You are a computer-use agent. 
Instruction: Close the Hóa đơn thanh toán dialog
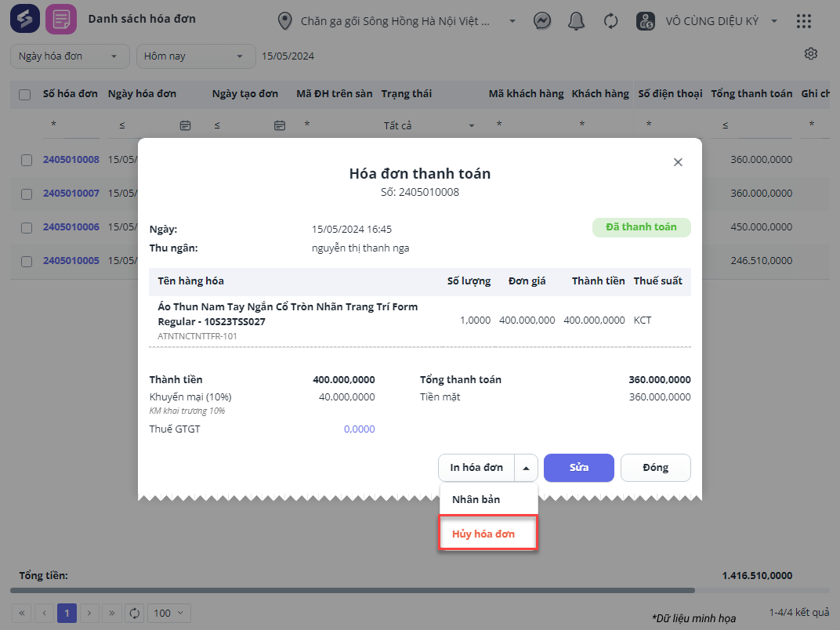point(678,162)
